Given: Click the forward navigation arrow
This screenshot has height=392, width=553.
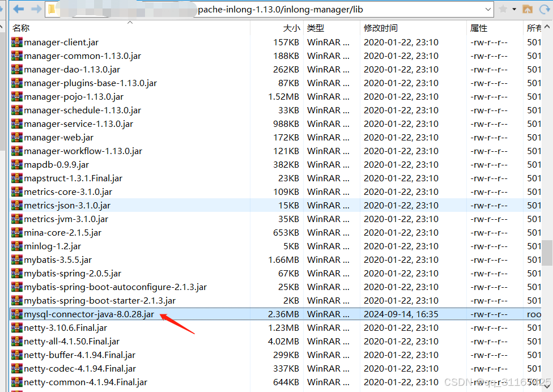Looking at the screenshot, I should (36, 8).
